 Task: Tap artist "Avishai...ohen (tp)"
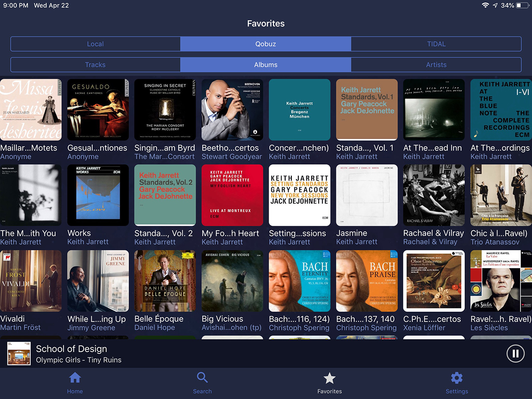(232, 328)
